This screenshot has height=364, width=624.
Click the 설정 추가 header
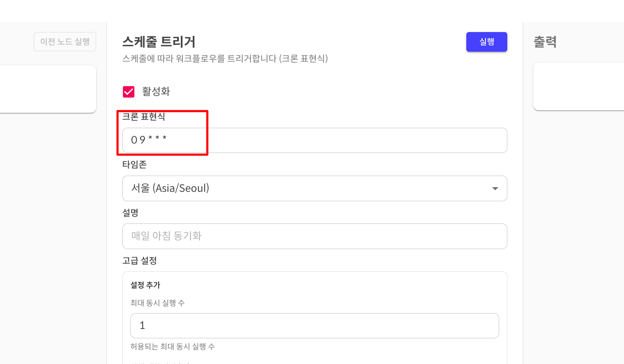coord(145,285)
